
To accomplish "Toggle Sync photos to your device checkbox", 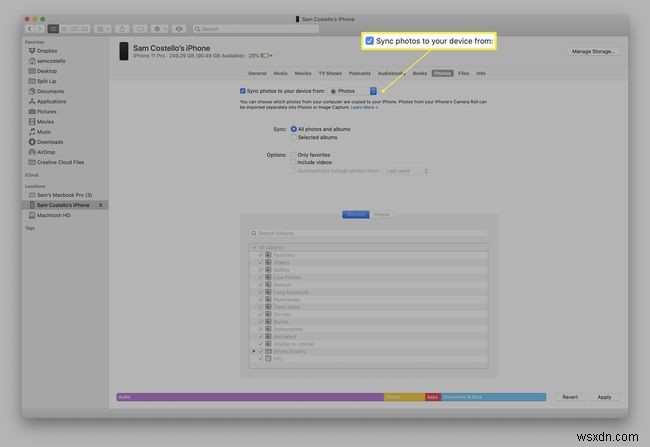I will (243, 91).
